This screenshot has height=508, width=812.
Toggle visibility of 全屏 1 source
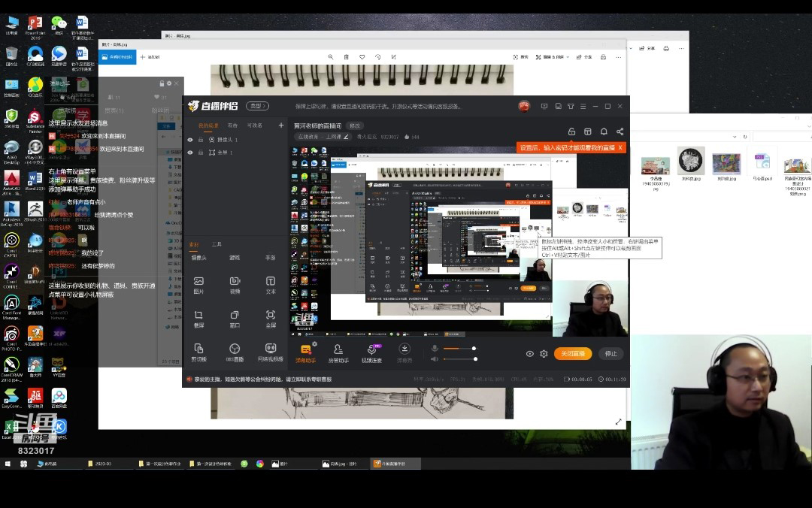click(x=190, y=153)
